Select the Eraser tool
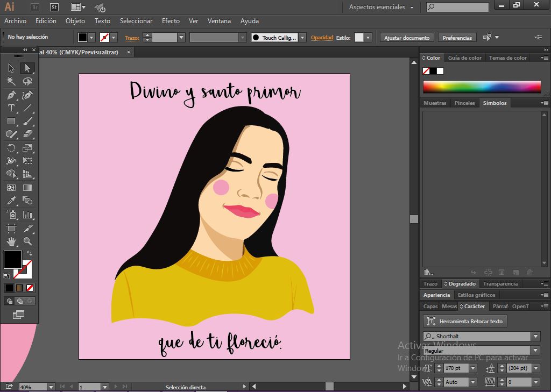 (27, 134)
